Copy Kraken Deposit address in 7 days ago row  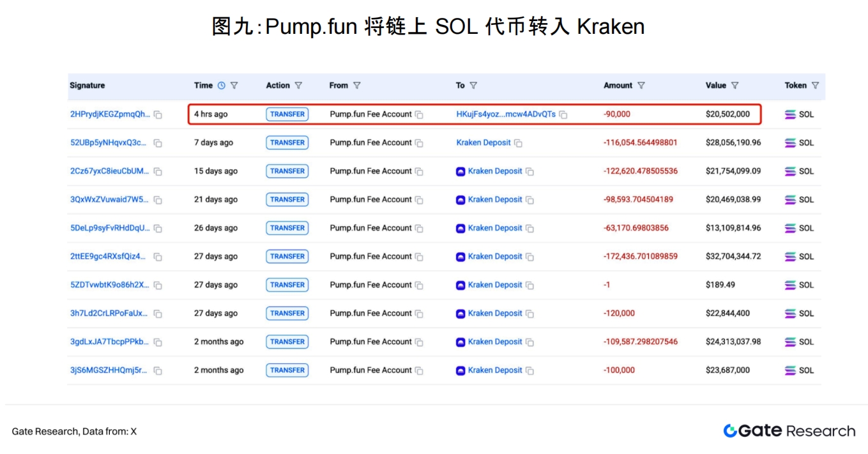pyautogui.click(x=518, y=143)
